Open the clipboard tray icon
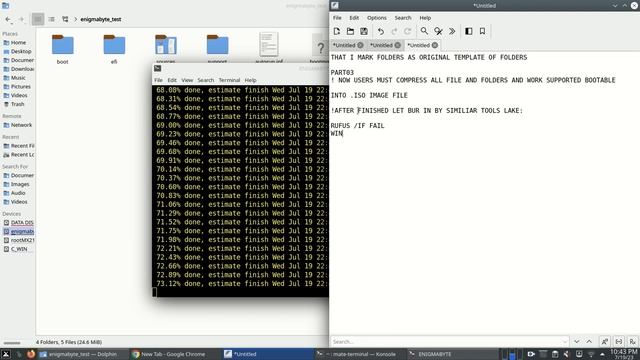This screenshot has height=360, width=640. coord(555,354)
